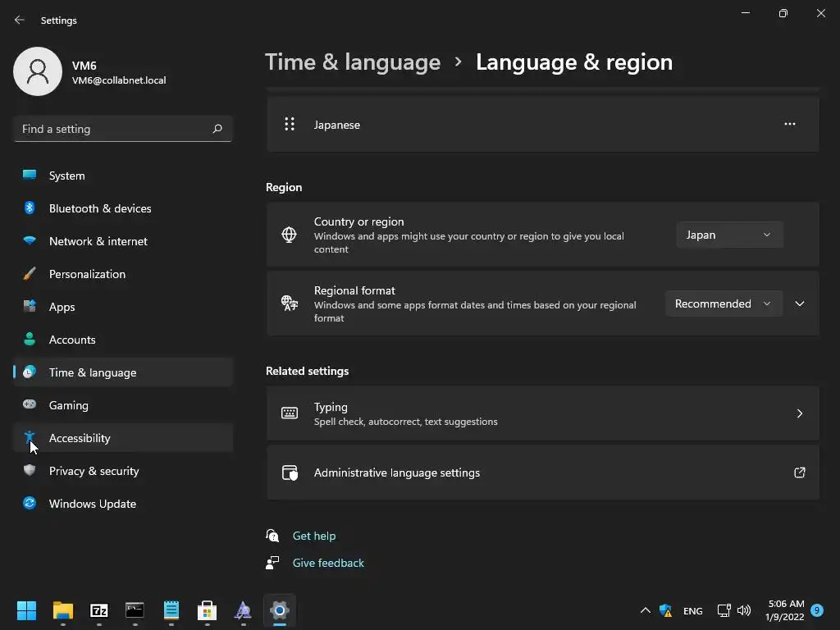Open Japanese language more options menu
Viewport: 840px width, 630px height.
(790, 125)
